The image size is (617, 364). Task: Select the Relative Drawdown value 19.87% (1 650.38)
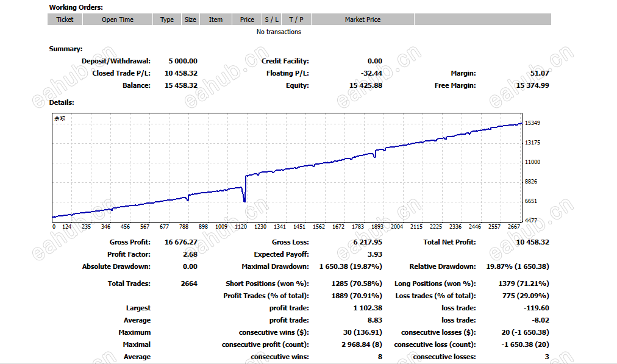[x=518, y=266]
